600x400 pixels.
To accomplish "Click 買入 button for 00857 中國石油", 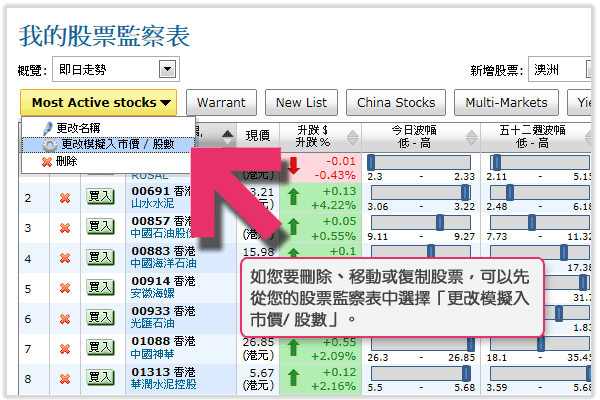I will click(x=100, y=227).
